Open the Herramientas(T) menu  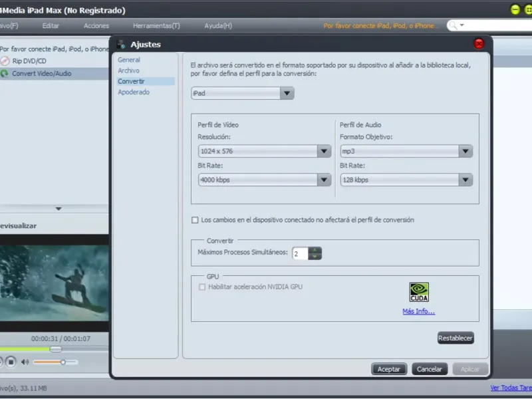pos(156,26)
